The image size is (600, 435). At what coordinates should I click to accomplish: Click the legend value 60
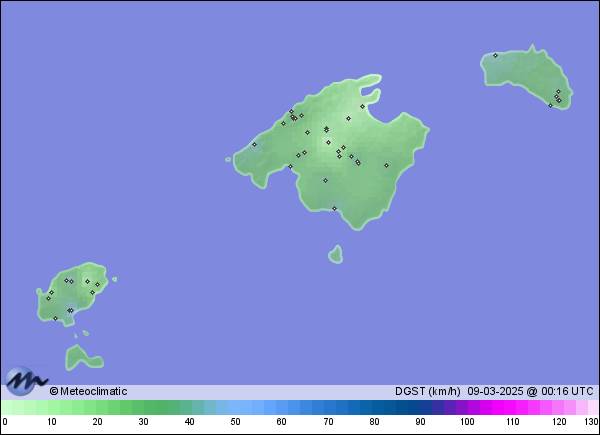click(282, 422)
